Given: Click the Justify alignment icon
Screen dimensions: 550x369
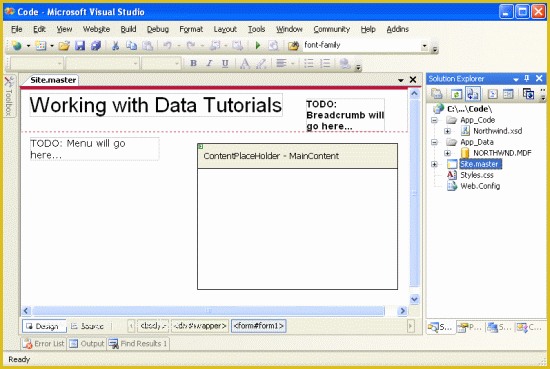Looking at the screenshot, I should coord(281,63).
